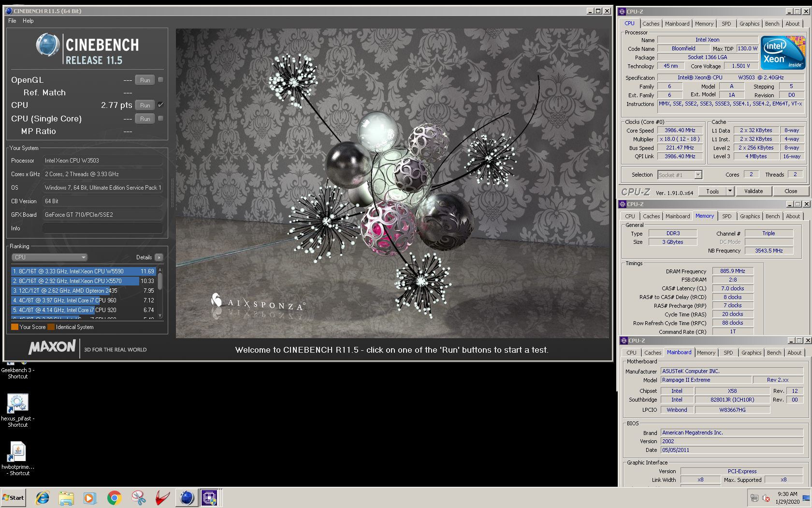This screenshot has width=812, height=508.
Task: Switch to SPD tab in top CPU-Z window
Action: coord(726,24)
